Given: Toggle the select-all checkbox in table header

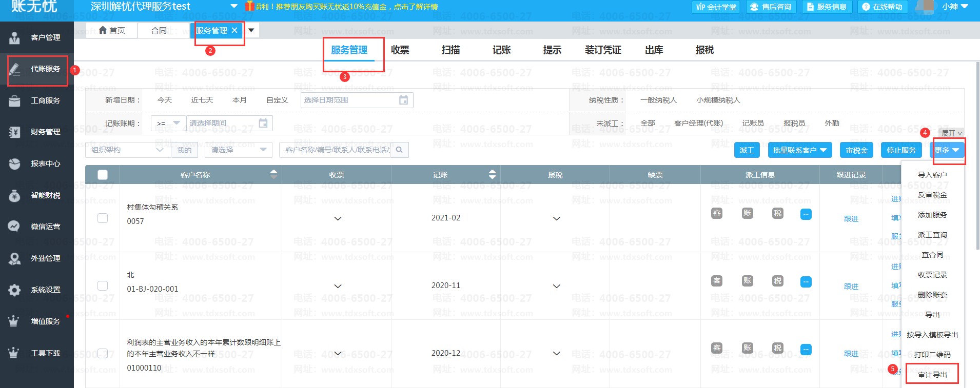Looking at the screenshot, I should pyautogui.click(x=103, y=175).
